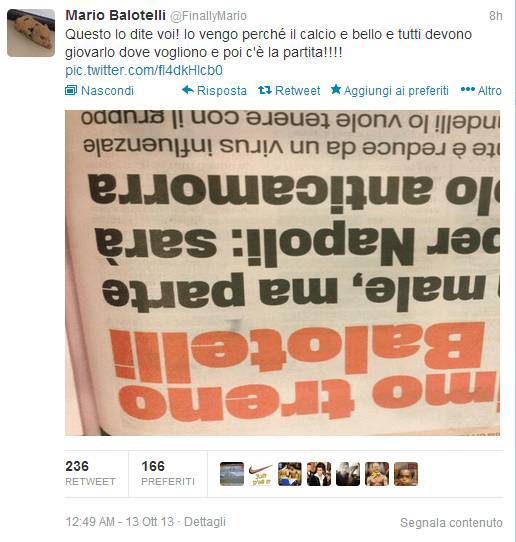Viewport: 516px width, 542px height.
Task: View the 236 Retweet count list
Action: click(x=90, y=473)
